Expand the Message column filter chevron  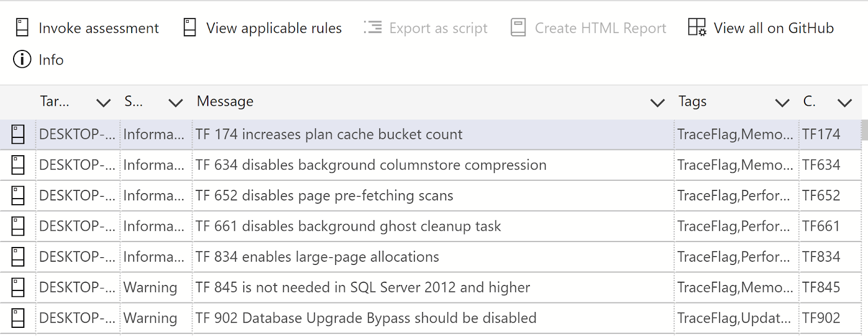pyautogui.click(x=657, y=103)
